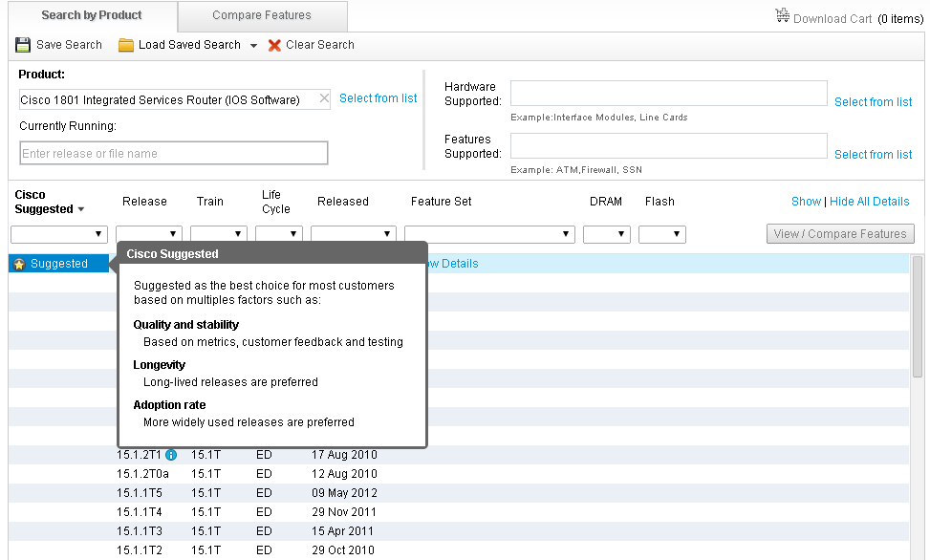Open the Download Cart link
Image resolution: width=930 pixels, height=560 pixels.
point(833,19)
